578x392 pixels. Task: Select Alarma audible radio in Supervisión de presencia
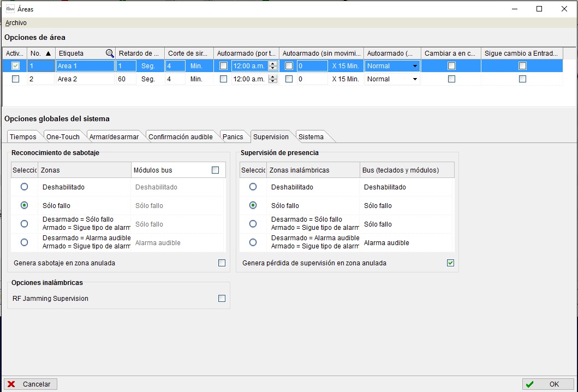click(253, 242)
